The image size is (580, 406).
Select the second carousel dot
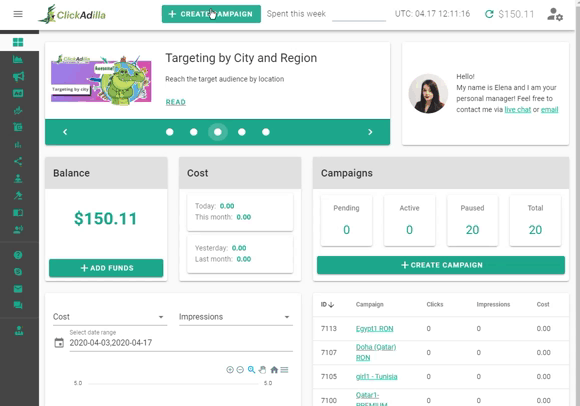tap(193, 132)
